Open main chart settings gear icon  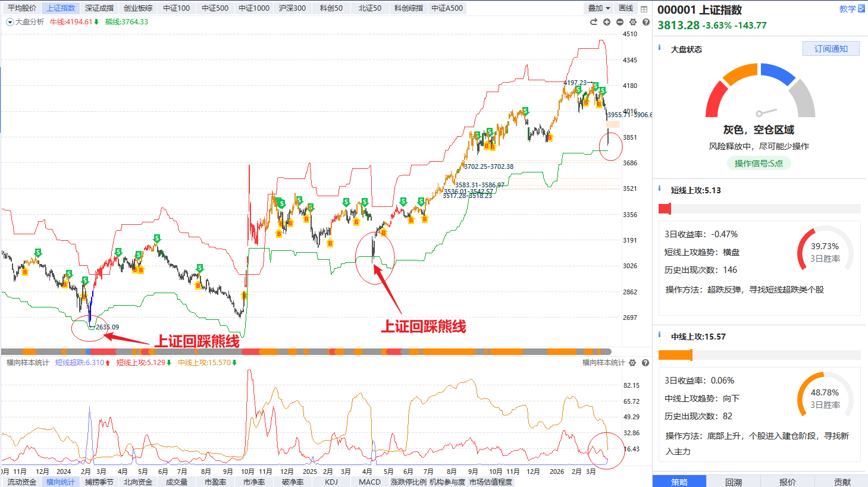[633, 22]
